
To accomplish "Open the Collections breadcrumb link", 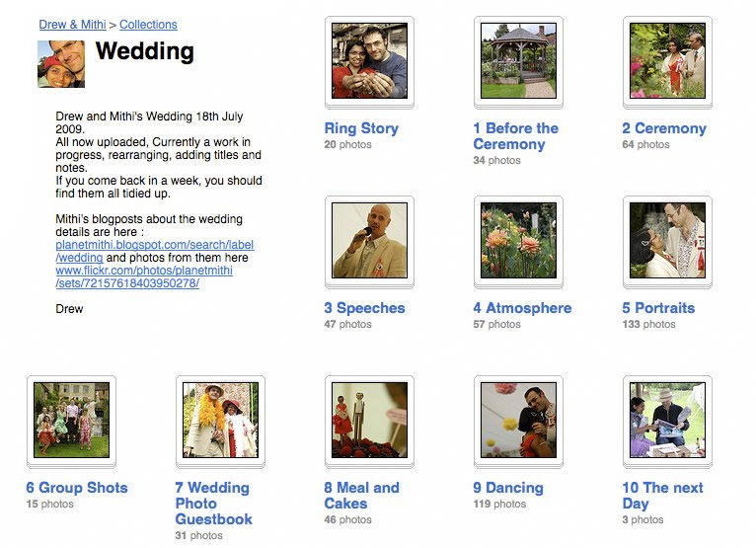I will point(148,25).
